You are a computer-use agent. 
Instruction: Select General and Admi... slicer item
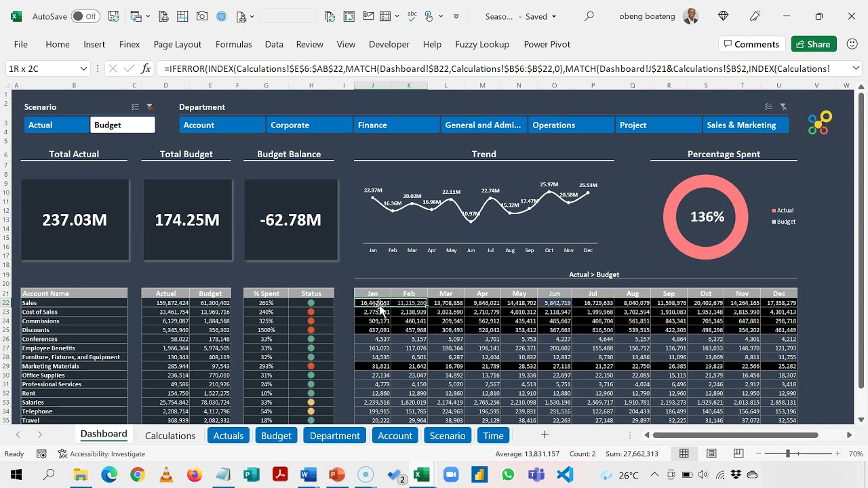coord(484,125)
